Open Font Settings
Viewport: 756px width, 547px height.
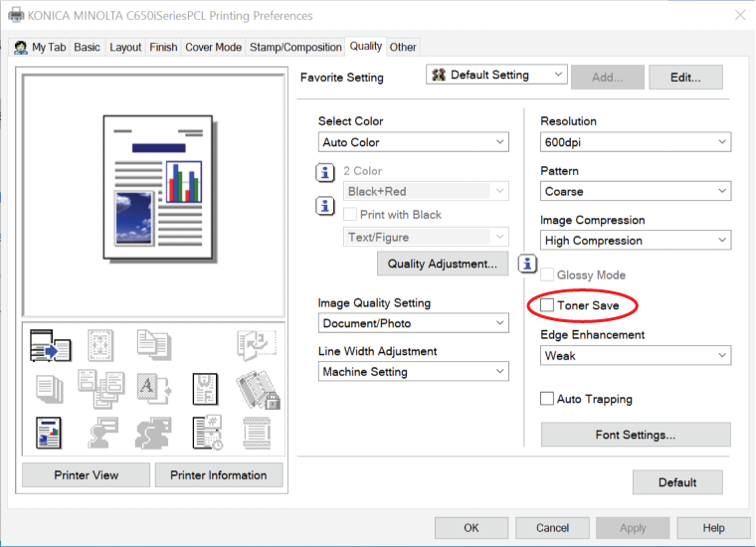point(636,435)
